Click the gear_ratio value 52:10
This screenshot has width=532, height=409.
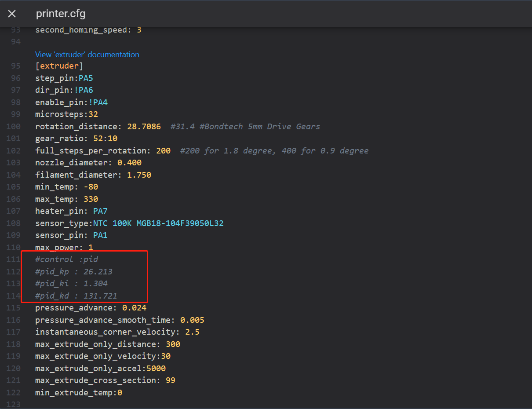tap(105, 139)
